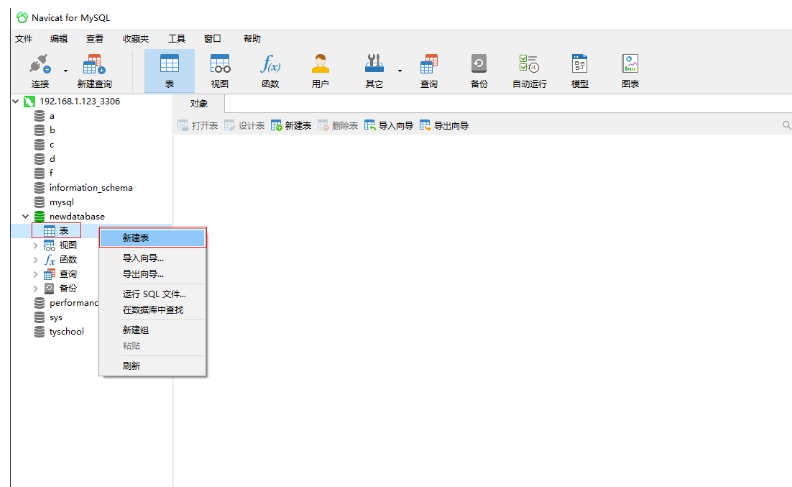Select 运行 SQL 文件... context menu item

click(x=154, y=294)
